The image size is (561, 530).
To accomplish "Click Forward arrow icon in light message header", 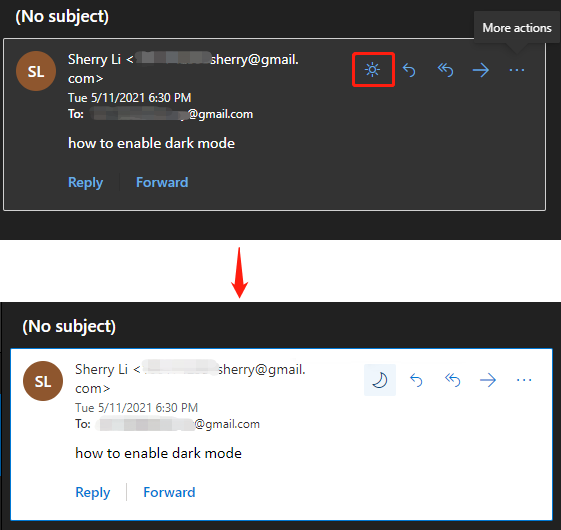I will (488, 380).
